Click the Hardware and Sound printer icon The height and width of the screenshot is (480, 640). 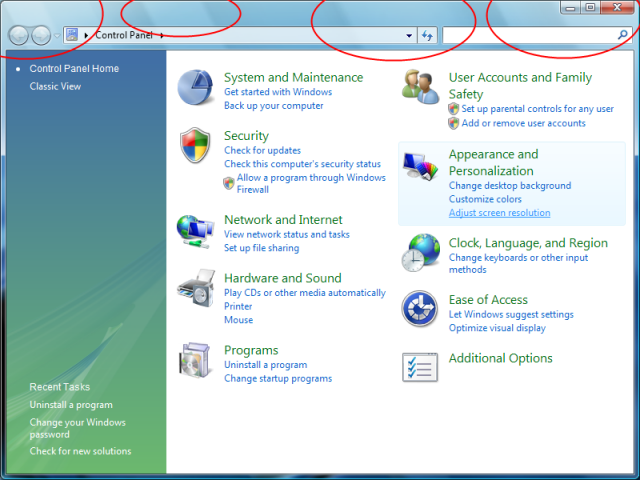coord(196,288)
